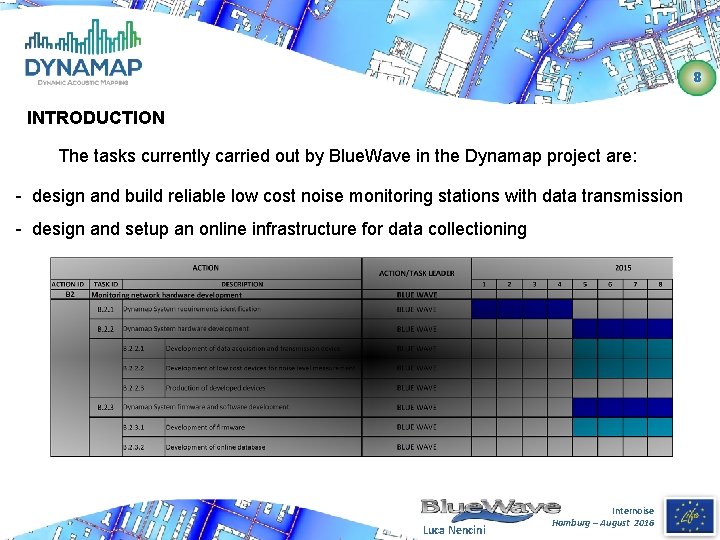This screenshot has height=540, width=720.
Task: Click the DESCRIPTION column header
Action: (x=242, y=284)
